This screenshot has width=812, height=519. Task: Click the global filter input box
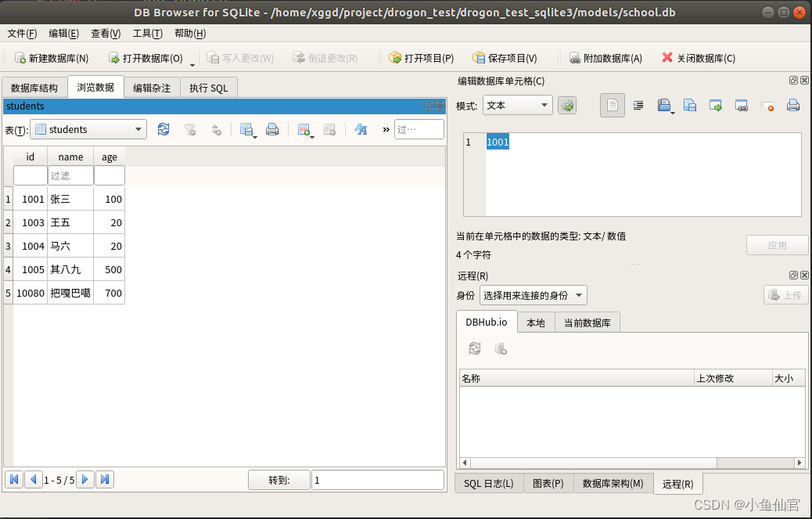[x=419, y=129]
